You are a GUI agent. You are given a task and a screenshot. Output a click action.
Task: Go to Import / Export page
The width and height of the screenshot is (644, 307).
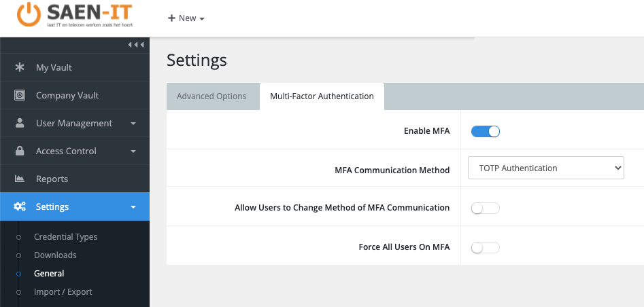[63, 292]
